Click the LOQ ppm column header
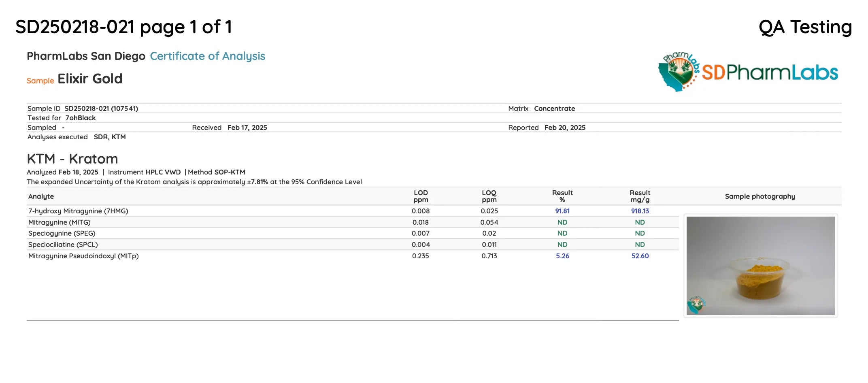 tap(489, 196)
